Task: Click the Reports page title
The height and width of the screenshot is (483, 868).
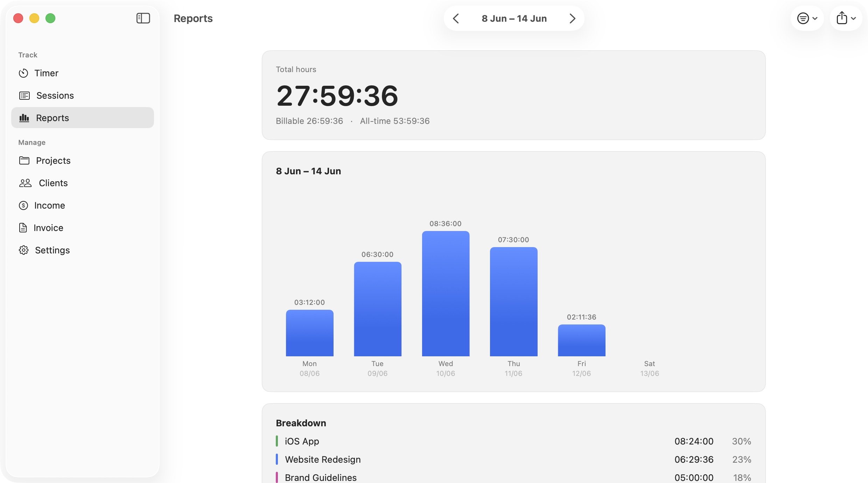Action: (193, 19)
